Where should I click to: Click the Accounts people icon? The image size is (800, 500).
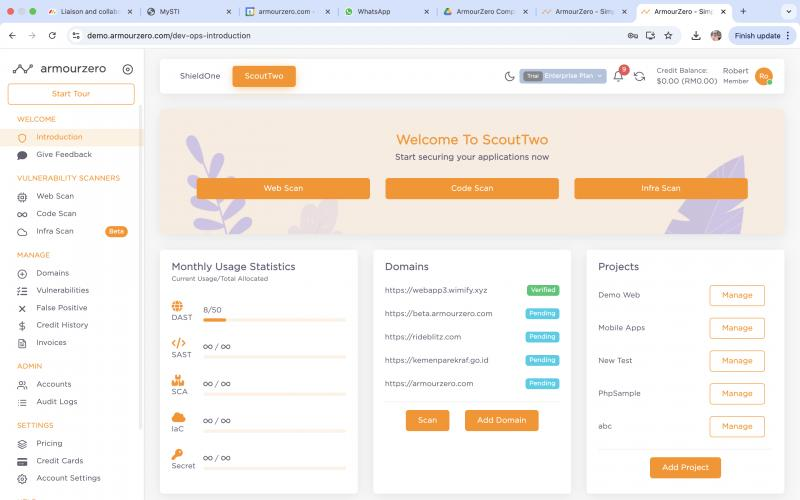[22, 385]
